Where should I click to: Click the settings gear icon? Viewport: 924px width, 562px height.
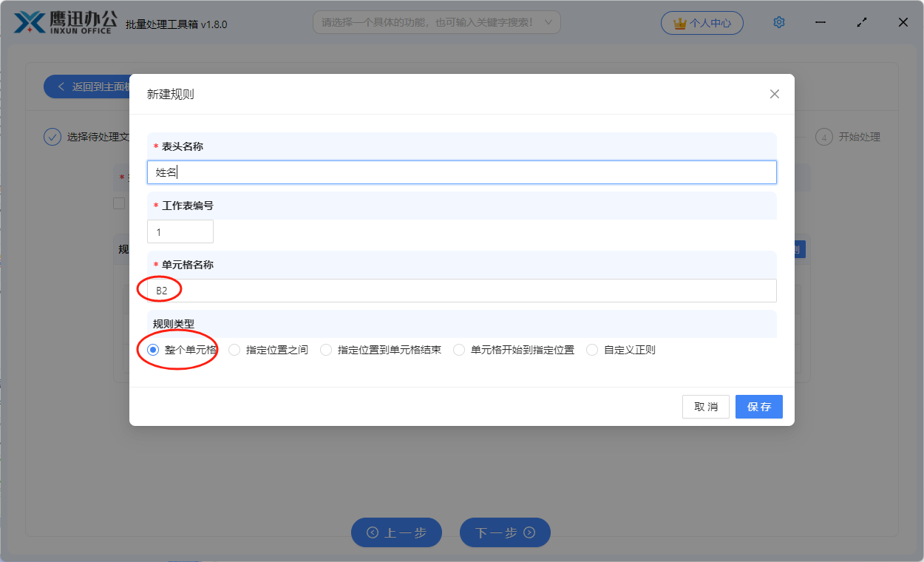778,23
